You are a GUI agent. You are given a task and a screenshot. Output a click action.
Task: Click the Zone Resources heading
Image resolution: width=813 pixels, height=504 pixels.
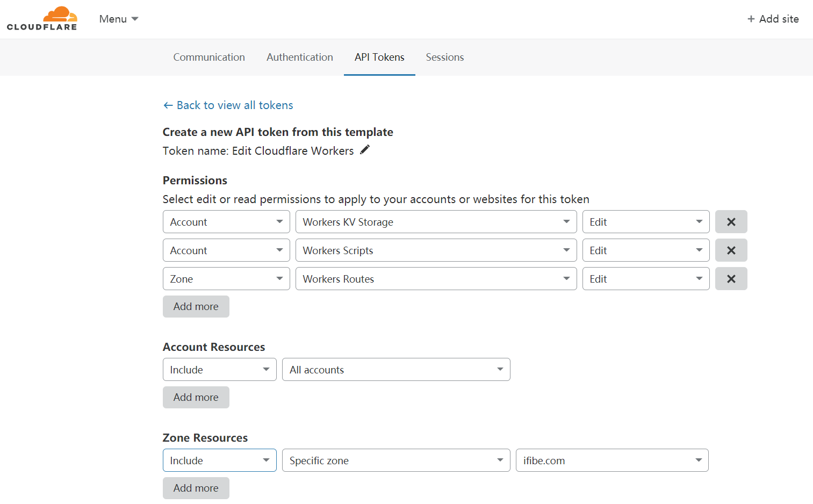(205, 438)
